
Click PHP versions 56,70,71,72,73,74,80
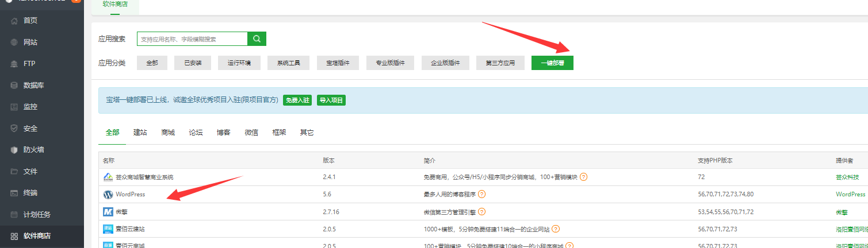(725, 195)
